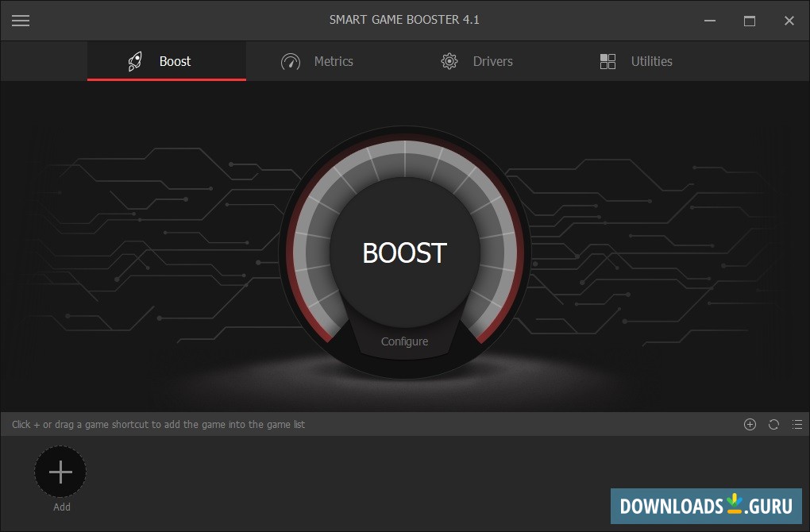810x532 pixels.
Task: Toggle the game list view icon
Action: (x=797, y=425)
